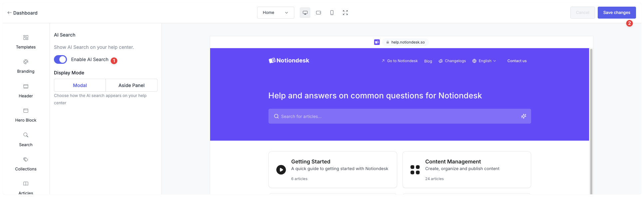Switch to mobile preview mode
This screenshot has width=644, height=197.
(332, 13)
